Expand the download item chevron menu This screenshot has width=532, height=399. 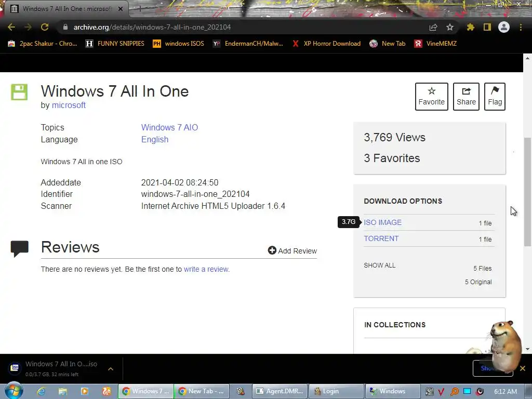click(111, 369)
